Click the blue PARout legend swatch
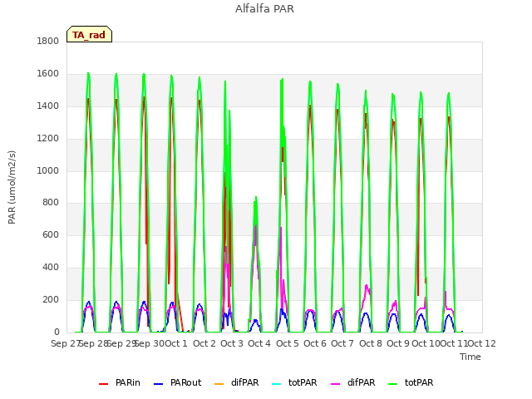The height and width of the screenshot is (399, 532). [x=159, y=384]
